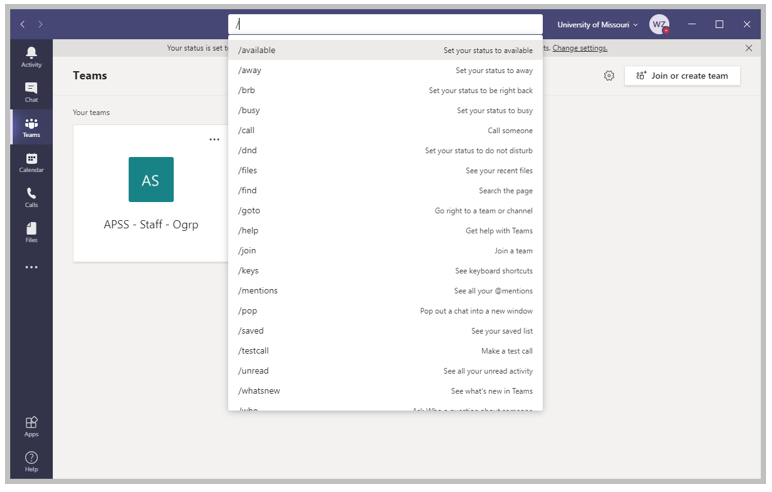The width and height of the screenshot is (772, 492).
Task: Click Join or create team button
Action: 682,76
